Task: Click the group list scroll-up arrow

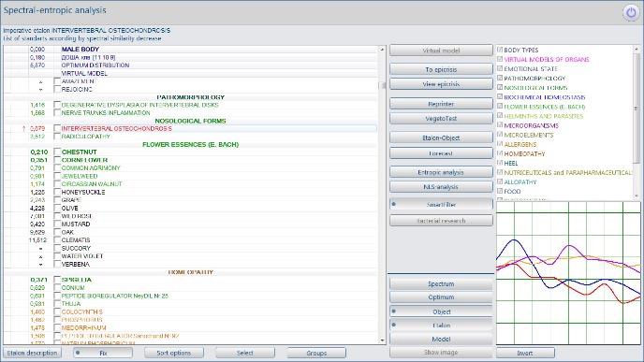Action: click(x=637, y=50)
